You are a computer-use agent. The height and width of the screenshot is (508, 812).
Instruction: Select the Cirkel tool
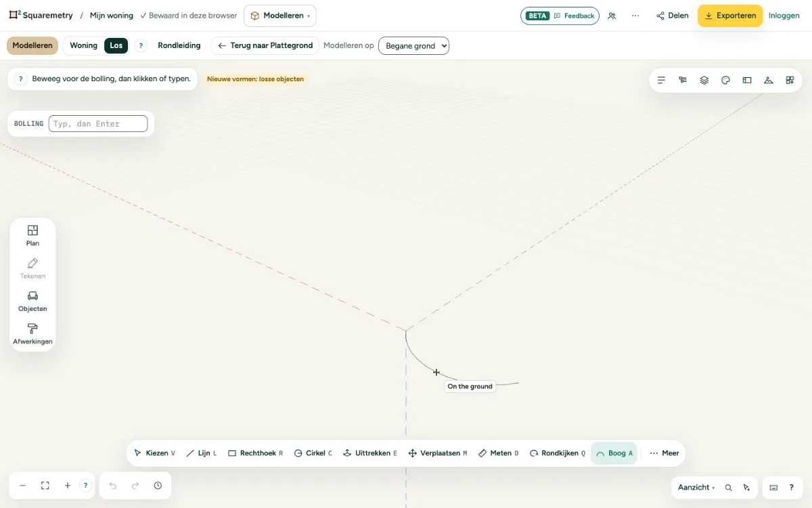[x=313, y=453]
